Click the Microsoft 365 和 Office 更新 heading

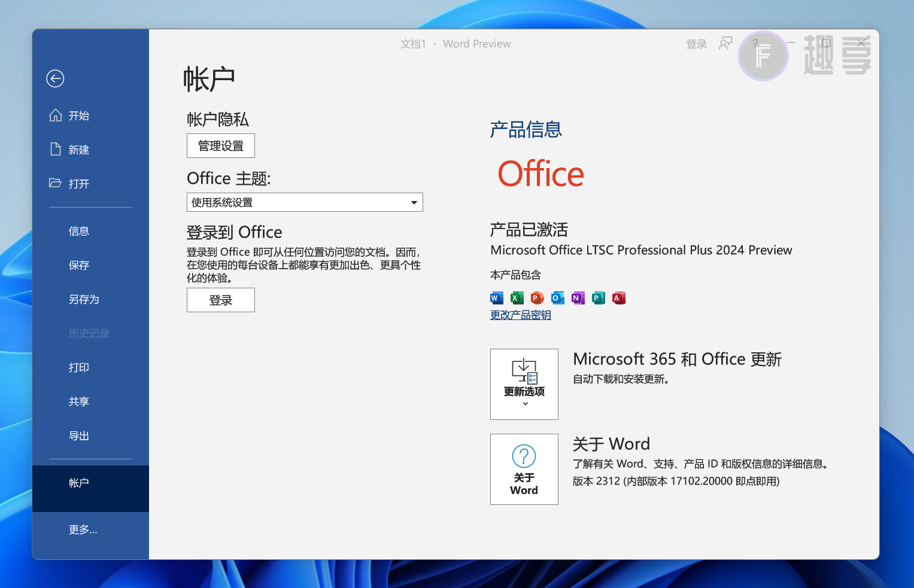tap(678, 359)
